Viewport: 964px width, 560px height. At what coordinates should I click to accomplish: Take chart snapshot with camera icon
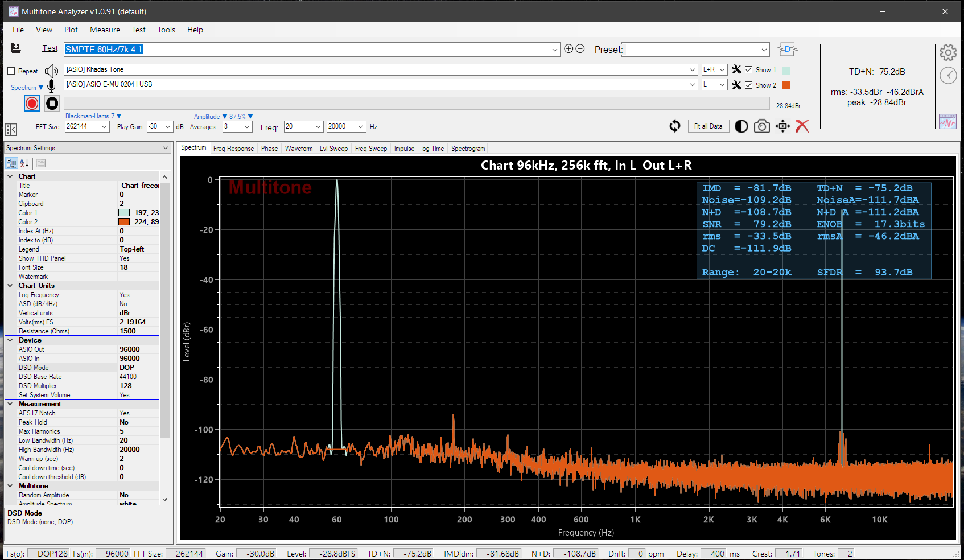pos(762,126)
